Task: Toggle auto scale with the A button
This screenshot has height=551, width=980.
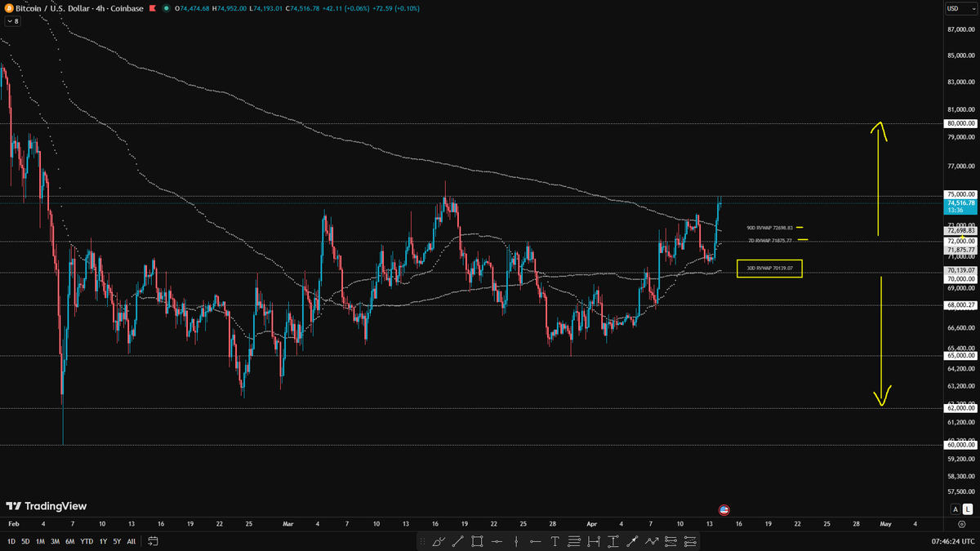Action: point(955,509)
